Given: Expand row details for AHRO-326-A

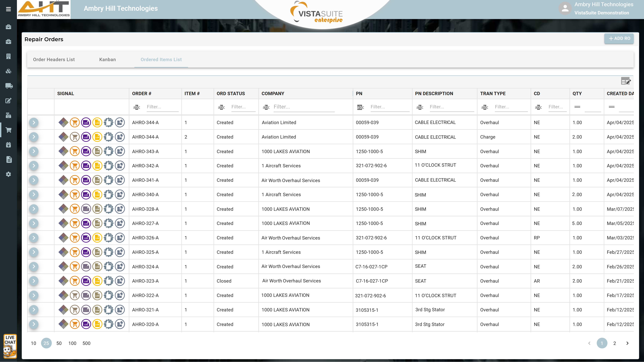Looking at the screenshot, I should [34, 238].
